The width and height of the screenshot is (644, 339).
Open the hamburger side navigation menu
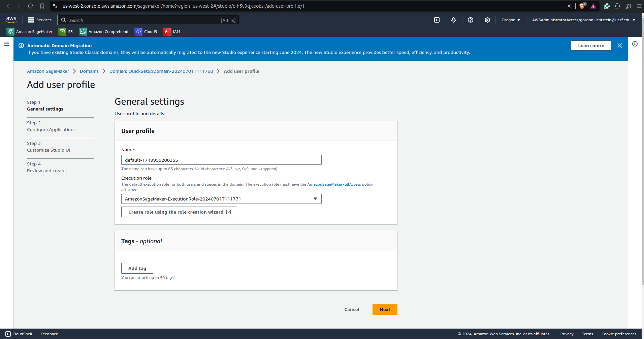[x=7, y=44]
